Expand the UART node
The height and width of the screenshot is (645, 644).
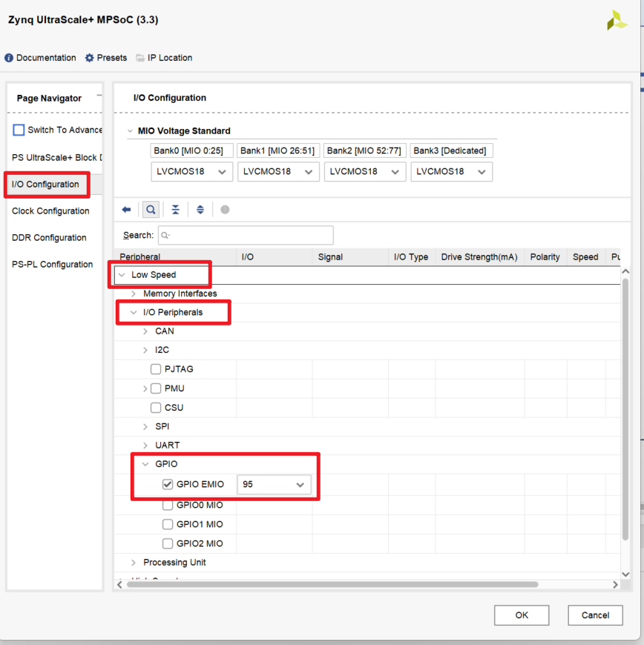click(x=145, y=446)
